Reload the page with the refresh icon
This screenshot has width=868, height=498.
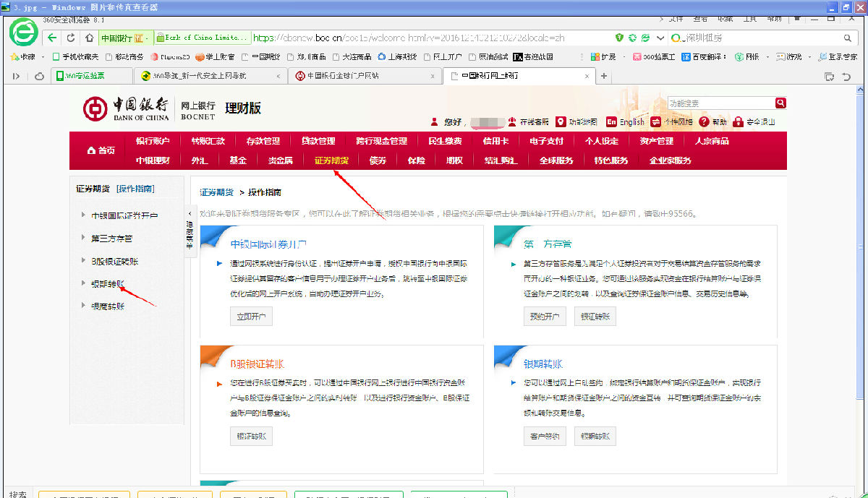pos(71,38)
